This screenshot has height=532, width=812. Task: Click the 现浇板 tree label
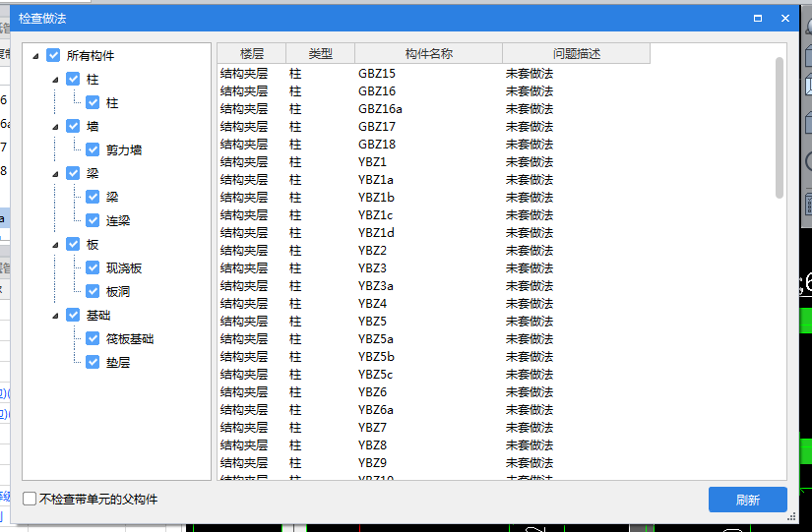124,268
